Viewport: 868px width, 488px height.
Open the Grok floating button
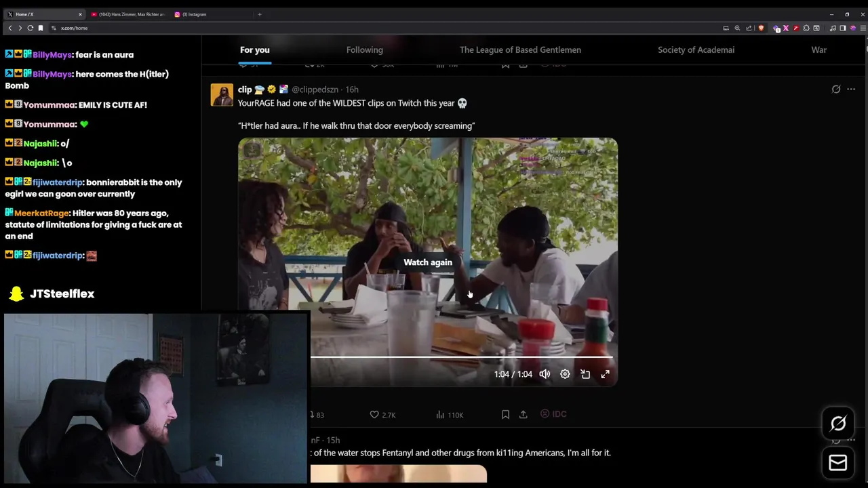(x=838, y=424)
